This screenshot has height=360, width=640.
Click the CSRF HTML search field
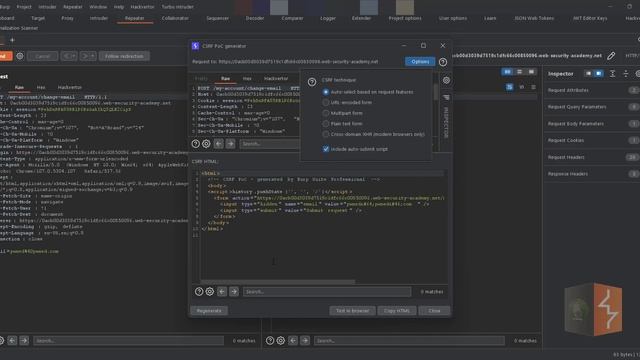pyautogui.click(x=327, y=291)
